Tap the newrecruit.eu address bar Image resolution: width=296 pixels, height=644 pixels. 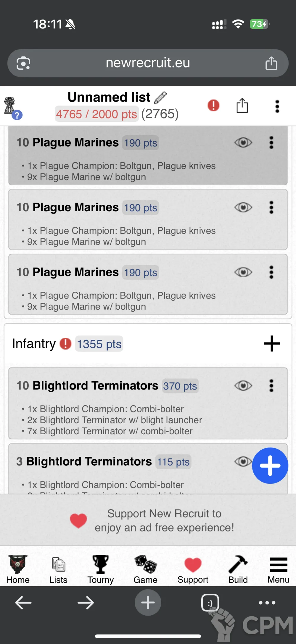pyautogui.click(x=148, y=63)
